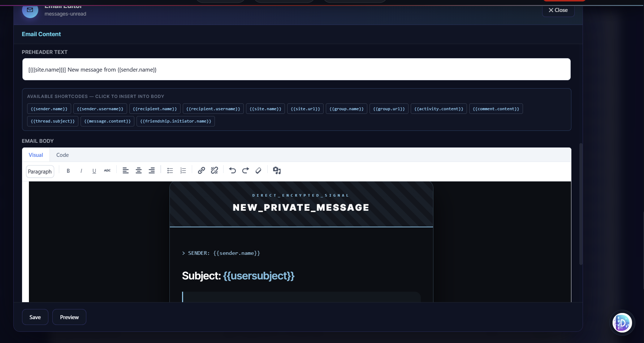
Task: Align text to the center
Action: click(139, 170)
